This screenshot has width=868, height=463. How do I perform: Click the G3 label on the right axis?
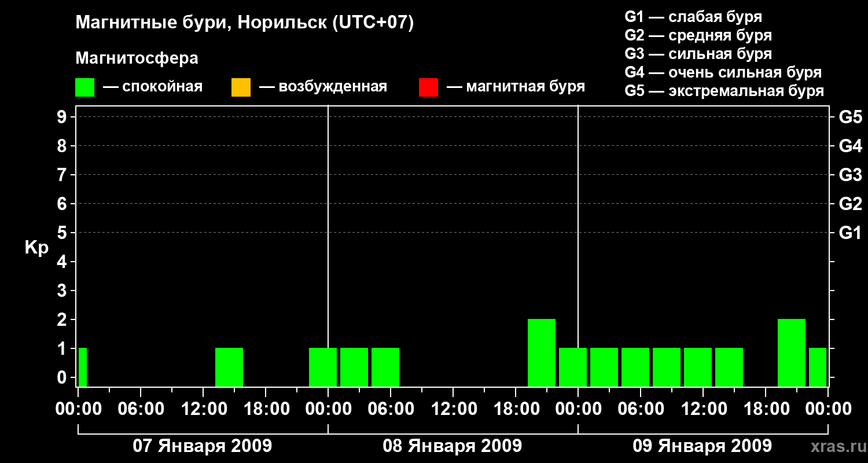tap(850, 175)
